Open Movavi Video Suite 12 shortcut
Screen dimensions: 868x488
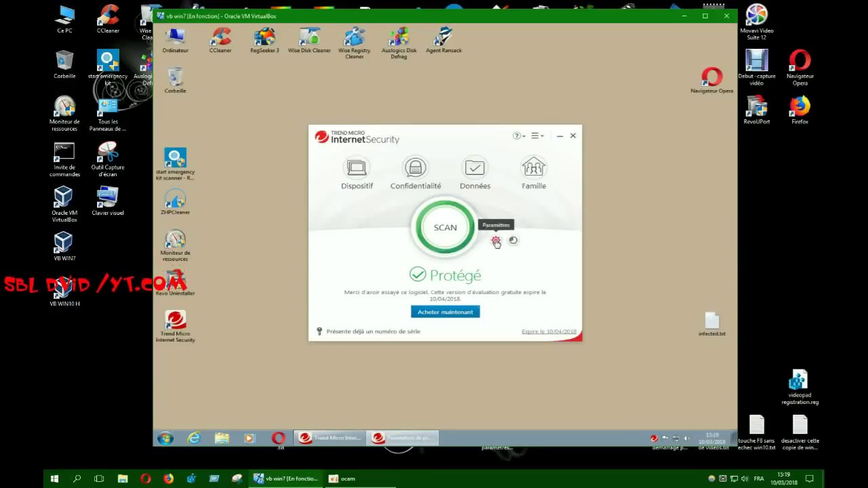pos(757,22)
